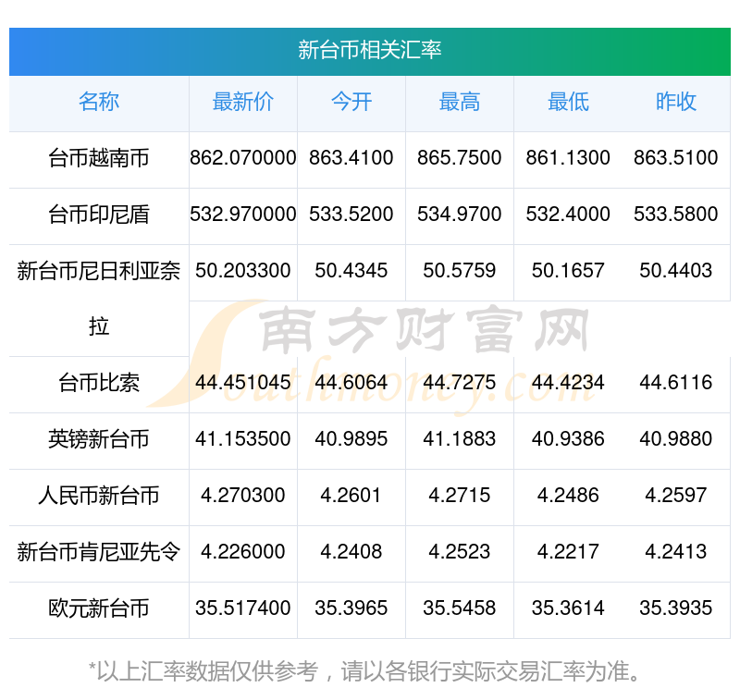Click previous close 35.3935
The width and height of the screenshot is (740, 700).
pyautogui.click(x=676, y=608)
